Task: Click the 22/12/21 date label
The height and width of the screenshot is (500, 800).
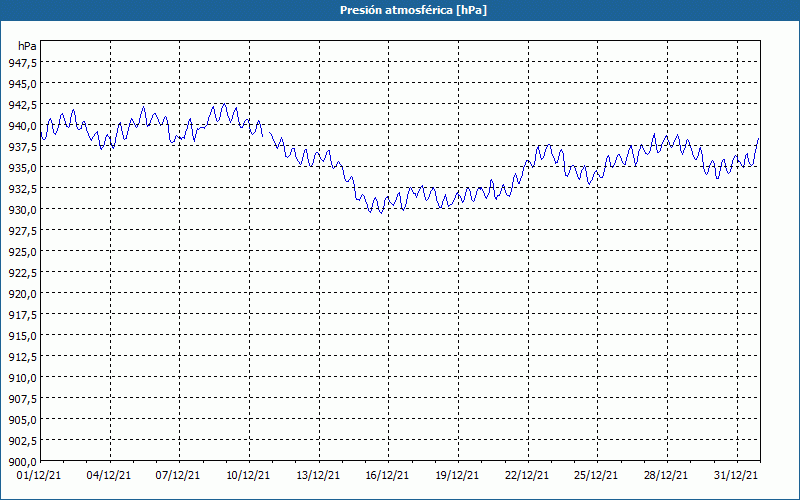Action: [x=527, y=475]
